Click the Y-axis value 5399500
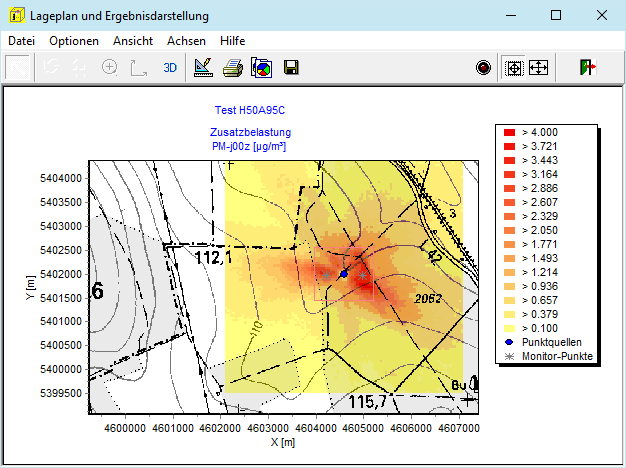The image size is (626, 468). [x=61, y=393]
